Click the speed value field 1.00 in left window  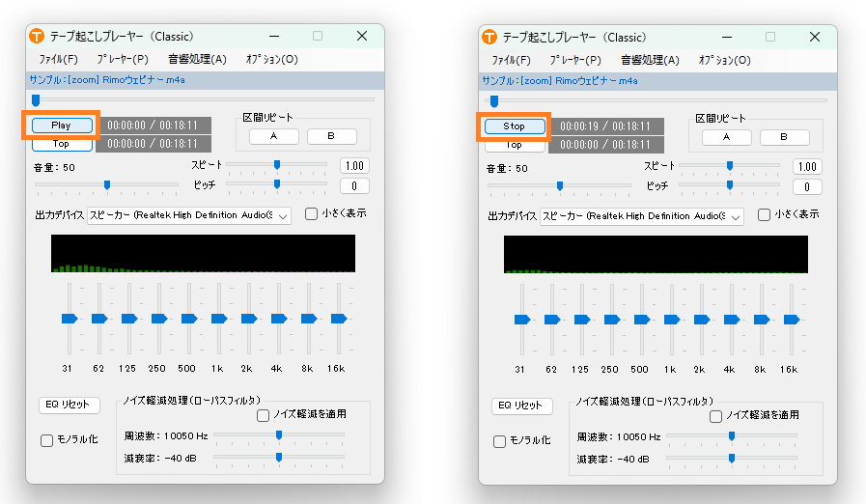coord(354,166)
